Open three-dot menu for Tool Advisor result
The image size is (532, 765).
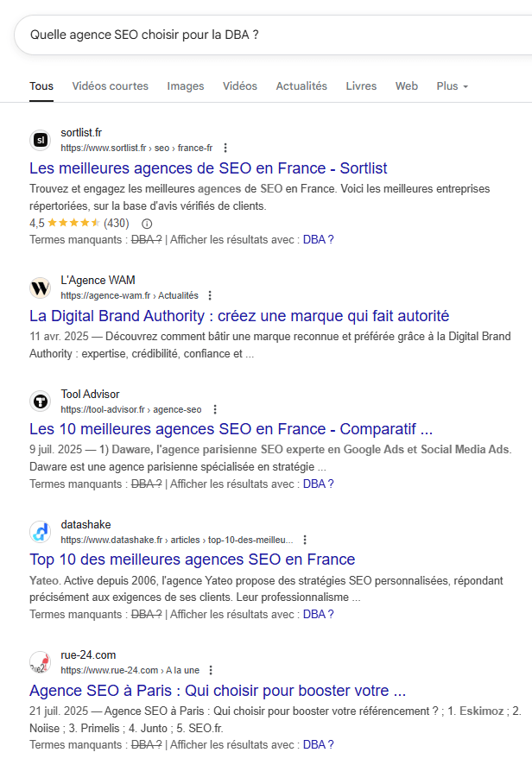point(215,409)
